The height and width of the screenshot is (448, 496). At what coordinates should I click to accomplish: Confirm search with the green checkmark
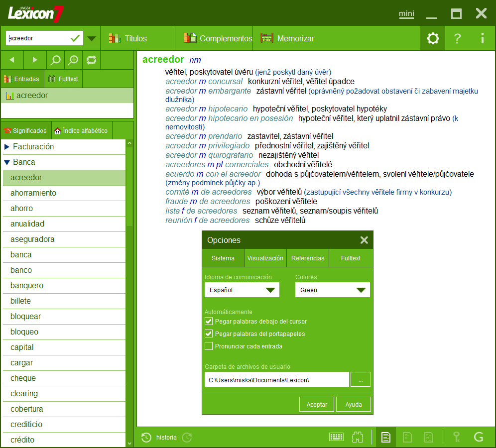click(x=75, y=38)
